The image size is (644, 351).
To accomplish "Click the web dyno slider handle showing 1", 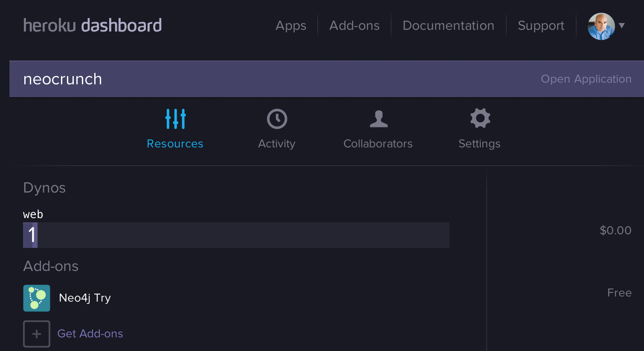I will (x=30, y=235).
